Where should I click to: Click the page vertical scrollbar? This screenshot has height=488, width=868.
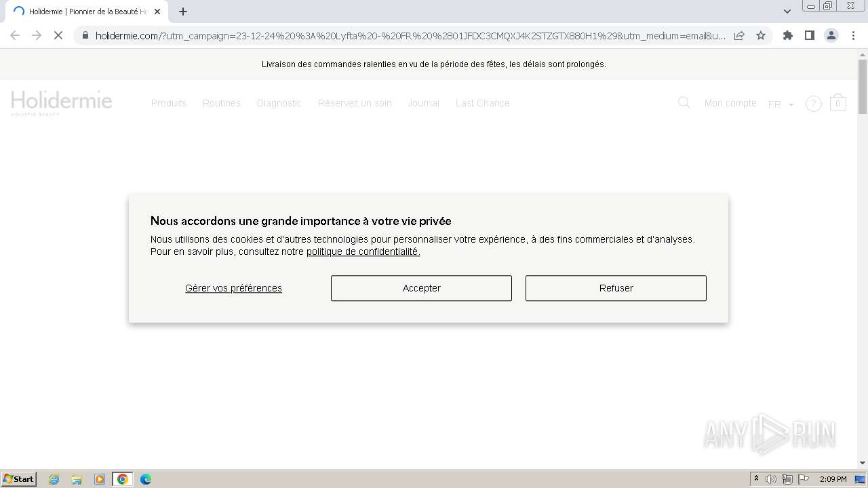click(863, 87)
